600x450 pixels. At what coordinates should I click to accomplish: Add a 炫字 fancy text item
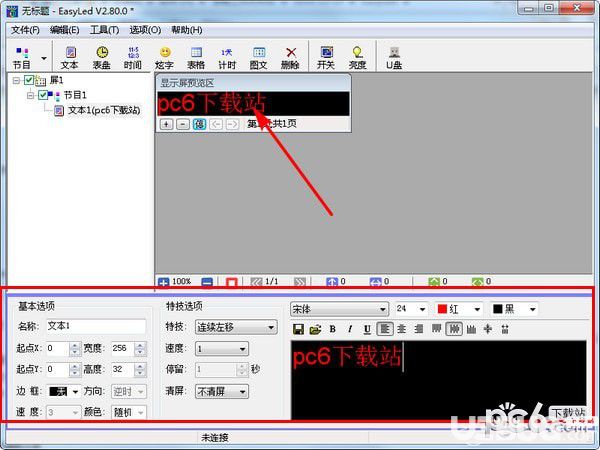click(165, 58)
